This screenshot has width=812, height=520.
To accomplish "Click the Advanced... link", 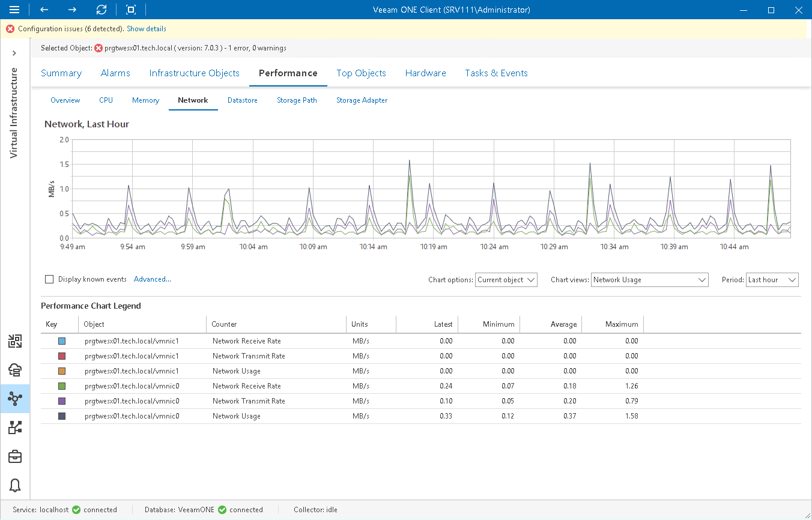I will (x=153, y=279).
